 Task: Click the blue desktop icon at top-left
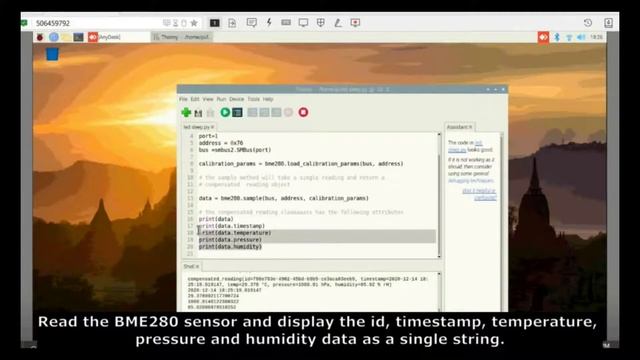(x=52, y=54)
